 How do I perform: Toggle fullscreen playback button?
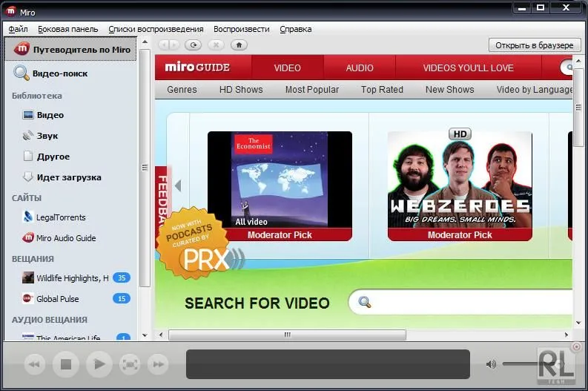pyautogui.click(x=130, y=364)
